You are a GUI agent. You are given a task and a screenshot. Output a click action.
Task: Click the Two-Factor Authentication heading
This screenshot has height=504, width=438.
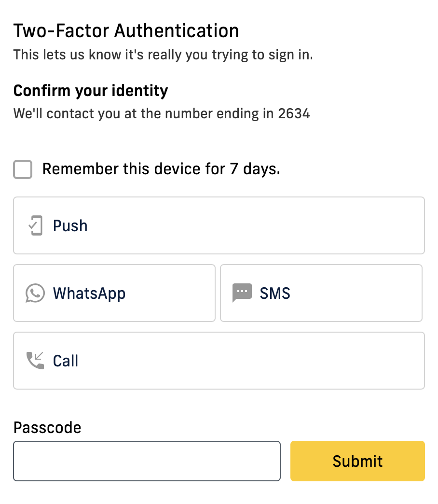126,30
